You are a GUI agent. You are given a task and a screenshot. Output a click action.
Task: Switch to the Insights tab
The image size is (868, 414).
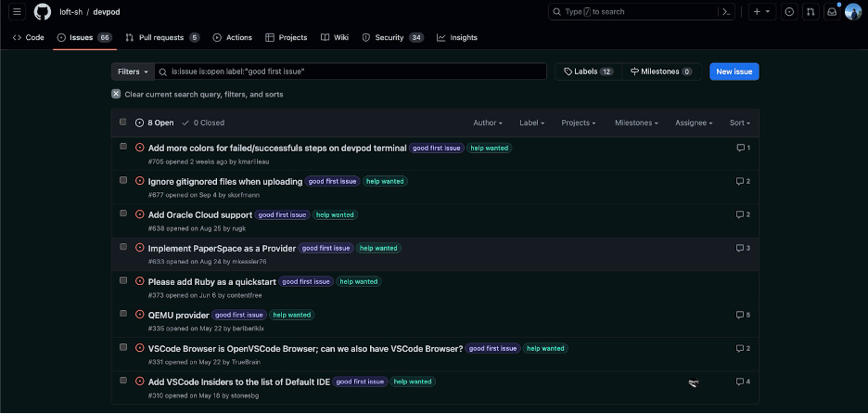[x=456, y=38]
